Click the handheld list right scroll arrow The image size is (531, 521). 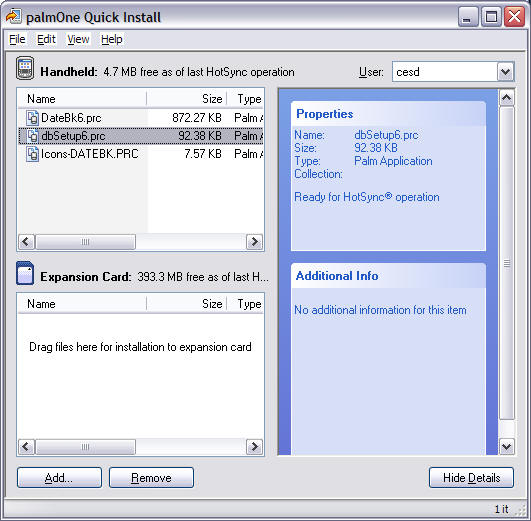[x=254, y=242]
